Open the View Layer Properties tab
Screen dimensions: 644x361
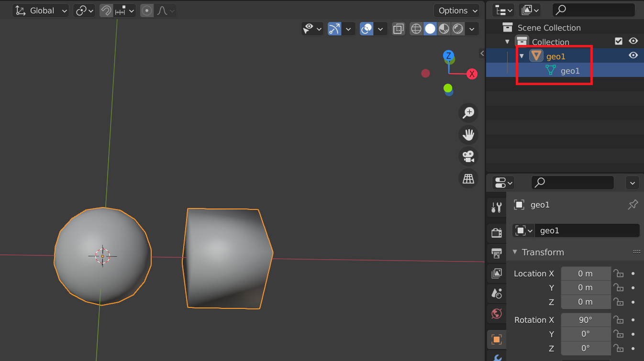coord(496,273)
